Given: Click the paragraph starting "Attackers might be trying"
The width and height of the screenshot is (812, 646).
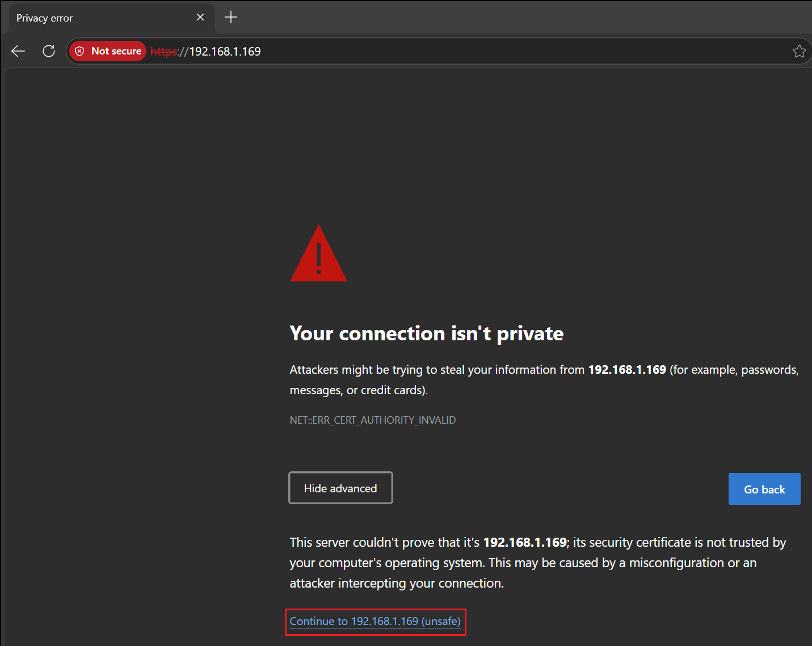Looking at the screenshot, I should coord(544,380).
